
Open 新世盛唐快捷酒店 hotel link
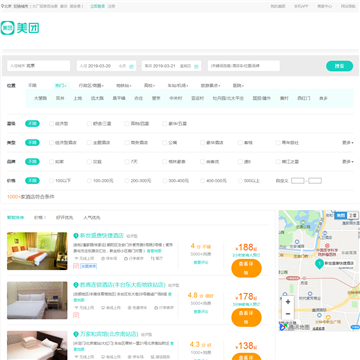click(102, 236)
